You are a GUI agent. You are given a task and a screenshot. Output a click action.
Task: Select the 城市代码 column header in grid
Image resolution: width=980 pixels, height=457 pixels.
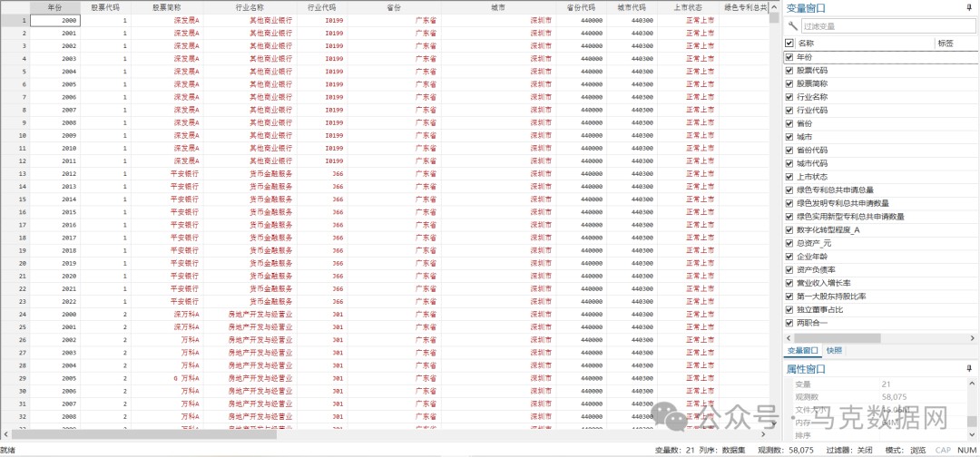coord(632,8)
